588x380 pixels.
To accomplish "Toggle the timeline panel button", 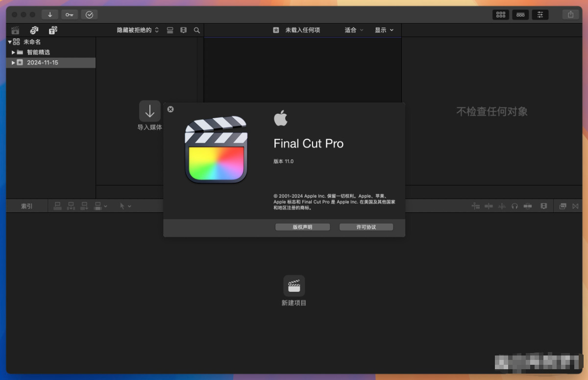I will point(520,15).
